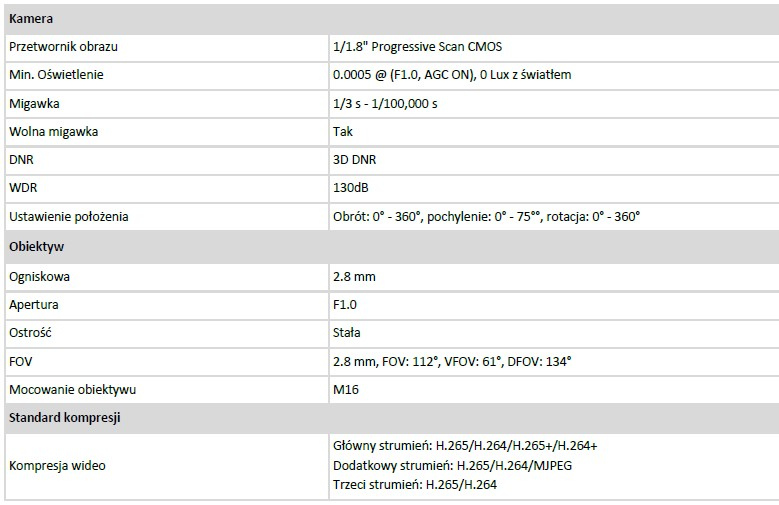
Task: Click the Obiektyw section header
Action: click(36, 246)
